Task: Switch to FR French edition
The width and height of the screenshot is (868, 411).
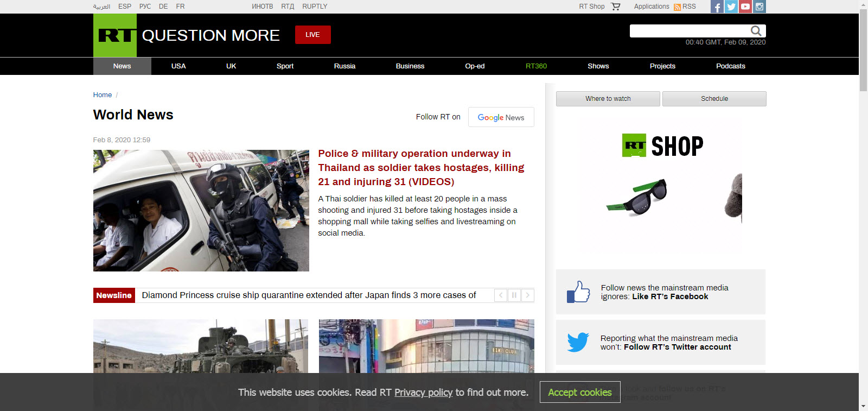Action: (x=180, y=7)
